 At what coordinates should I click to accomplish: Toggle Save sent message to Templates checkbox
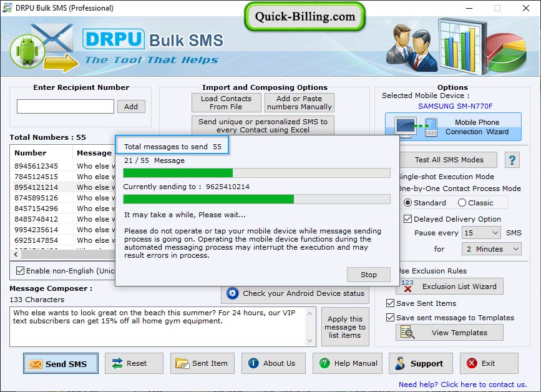390,317
